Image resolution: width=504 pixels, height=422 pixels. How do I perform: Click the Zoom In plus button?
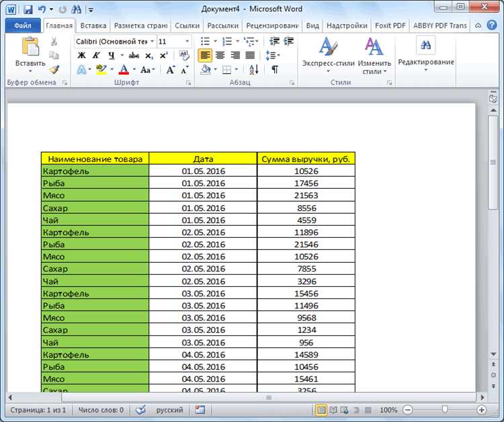[x=482, y=410]
